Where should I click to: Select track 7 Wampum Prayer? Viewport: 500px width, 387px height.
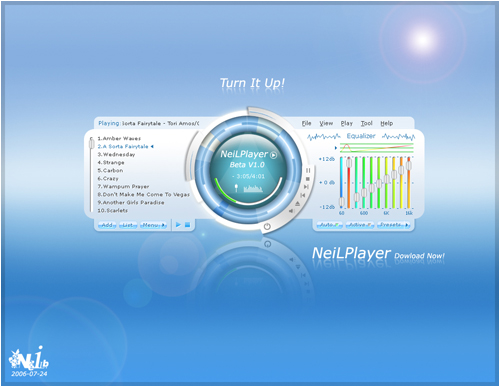tap(123, 187)
